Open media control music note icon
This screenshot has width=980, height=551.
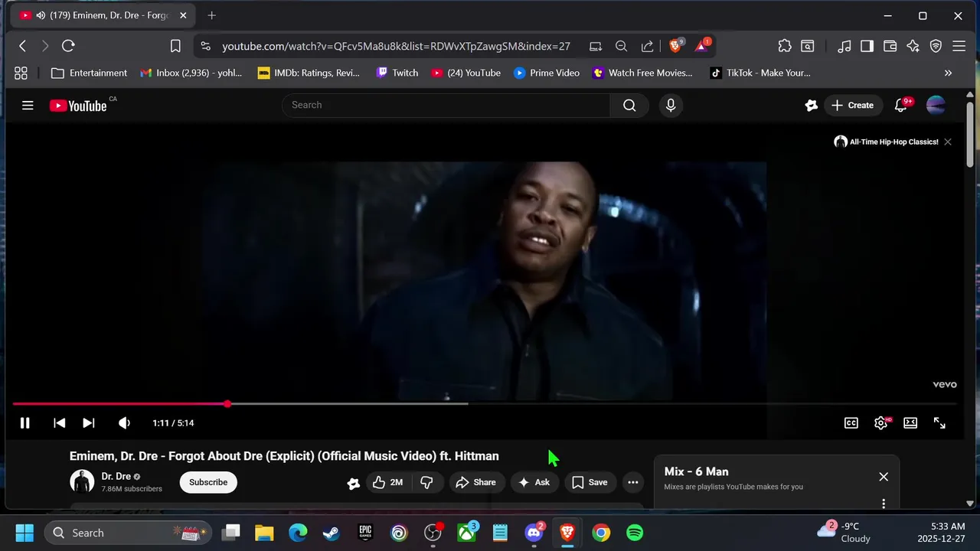(844, 46)
